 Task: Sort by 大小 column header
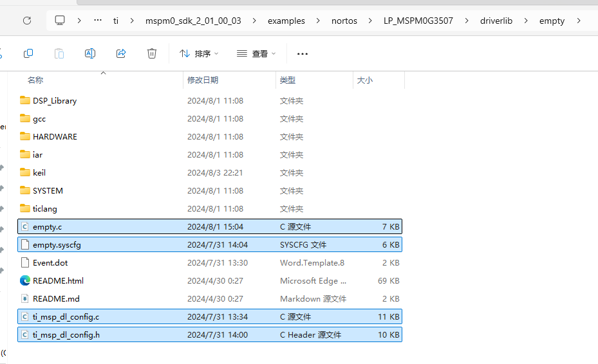[364, 80]
